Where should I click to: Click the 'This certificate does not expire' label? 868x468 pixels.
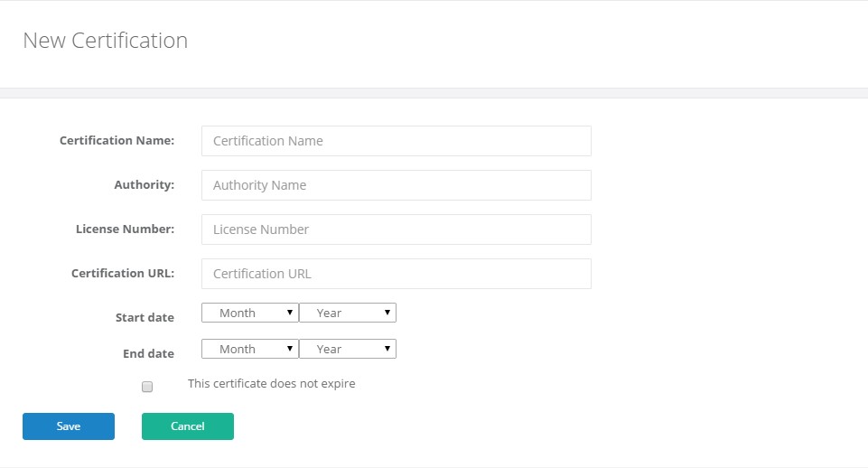click(271, 383)
